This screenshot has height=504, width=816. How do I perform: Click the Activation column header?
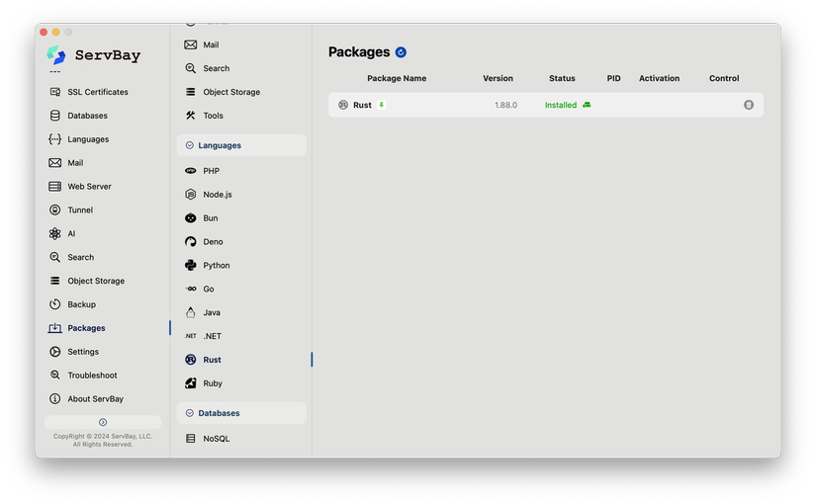point(659,78)
